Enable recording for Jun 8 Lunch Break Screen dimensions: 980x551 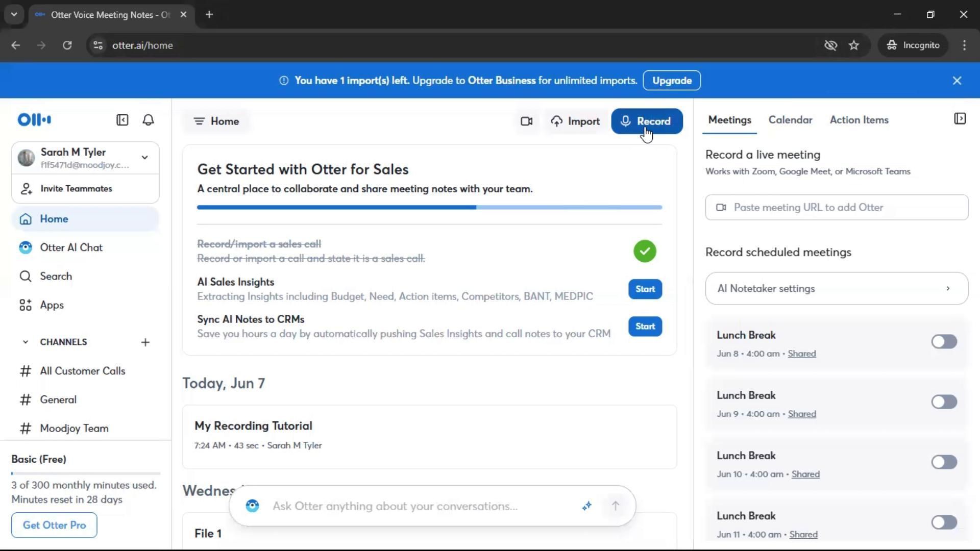tap(943, 342)
